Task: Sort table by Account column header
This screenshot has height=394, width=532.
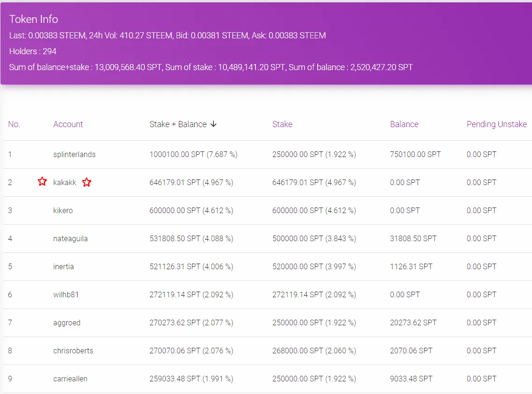Action: pos(68,124)
